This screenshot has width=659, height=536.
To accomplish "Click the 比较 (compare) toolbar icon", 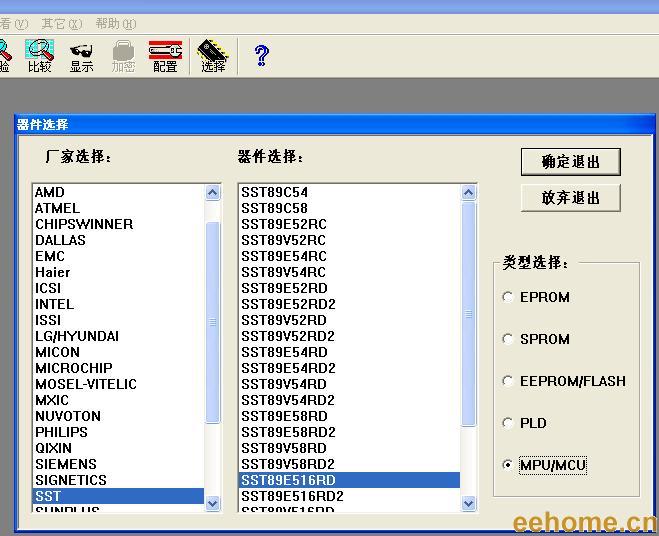I will (x=40, y=56).
